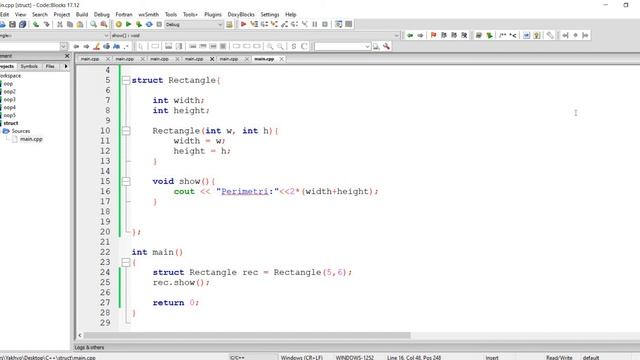Close the Management panel
640x360 pixels.
pyautogui.click(x=67, y=56)
